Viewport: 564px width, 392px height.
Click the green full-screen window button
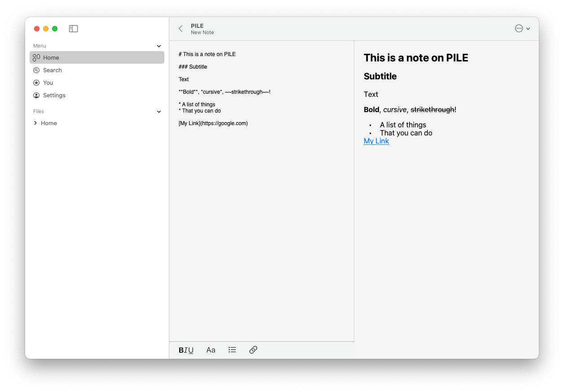click(x=55, y=29)
